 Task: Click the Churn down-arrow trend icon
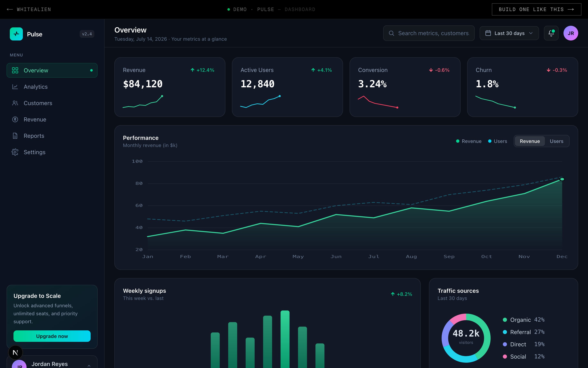[548, 70]
